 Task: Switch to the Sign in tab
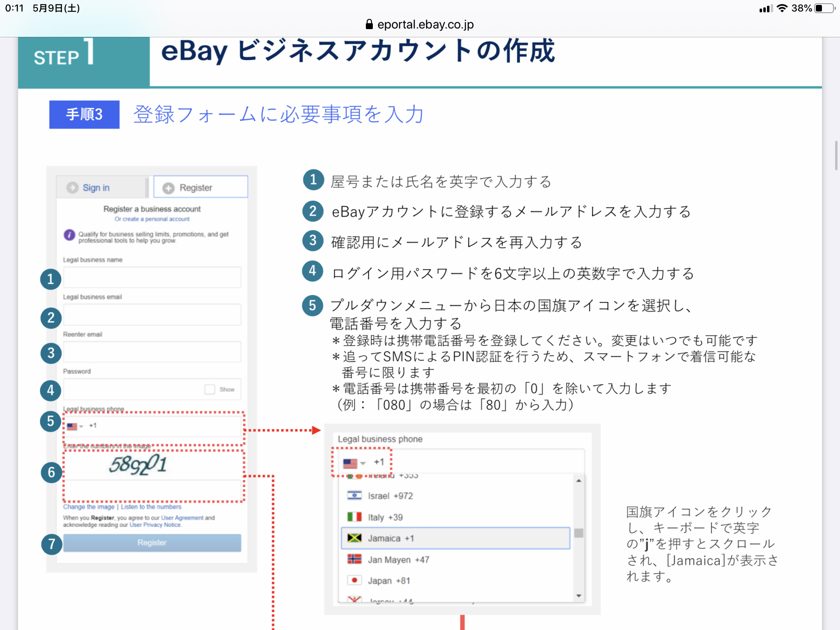pos(101,187)
